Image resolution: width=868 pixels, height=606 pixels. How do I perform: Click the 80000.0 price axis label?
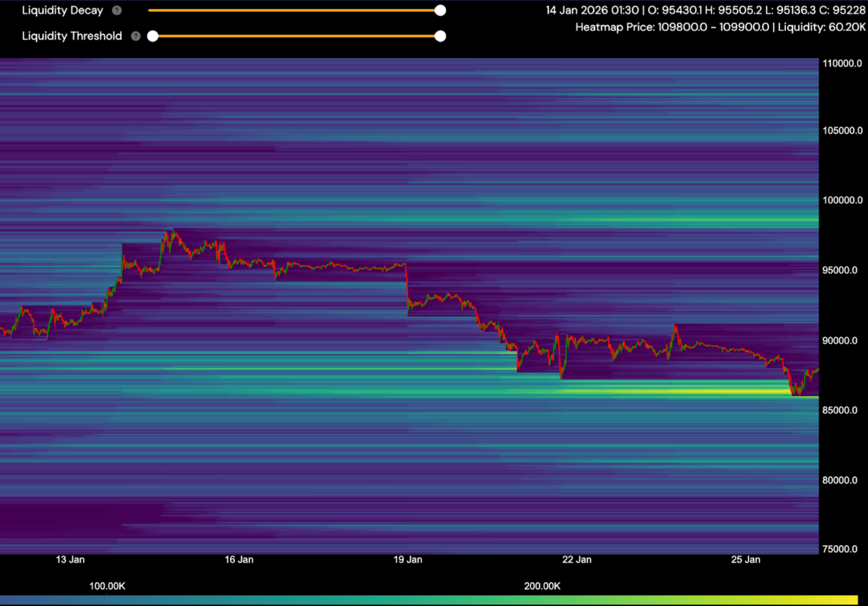click(840, 480)
